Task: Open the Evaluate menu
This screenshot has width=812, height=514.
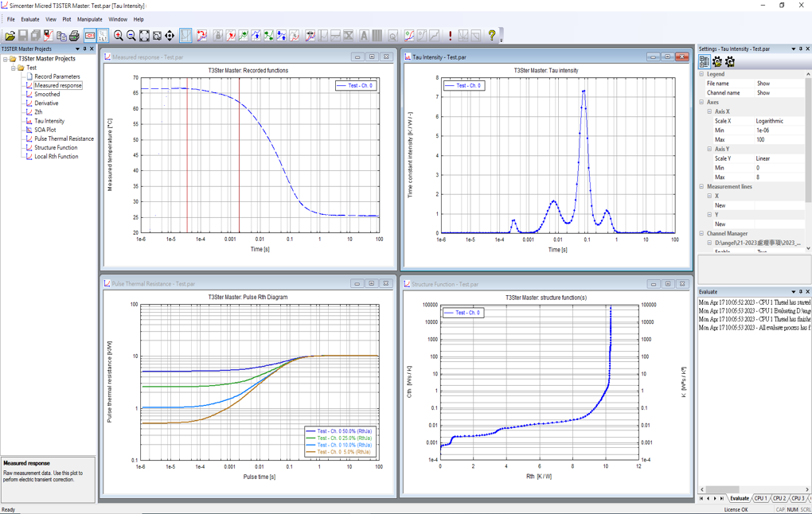Action: pos(29,19)
